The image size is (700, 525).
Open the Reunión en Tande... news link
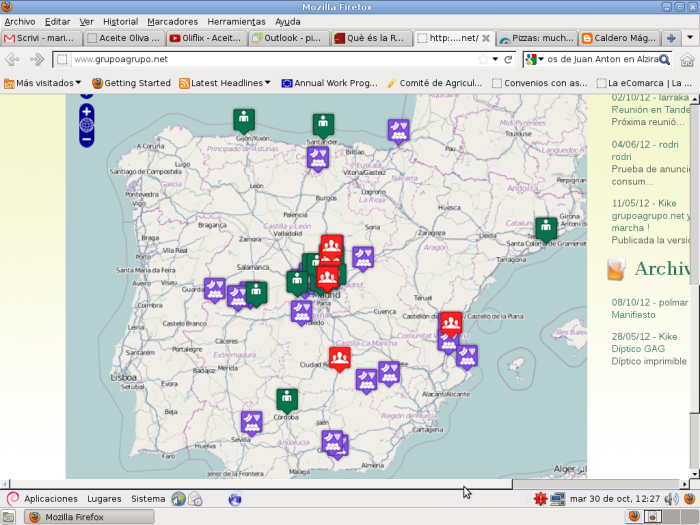click(650, 110)
